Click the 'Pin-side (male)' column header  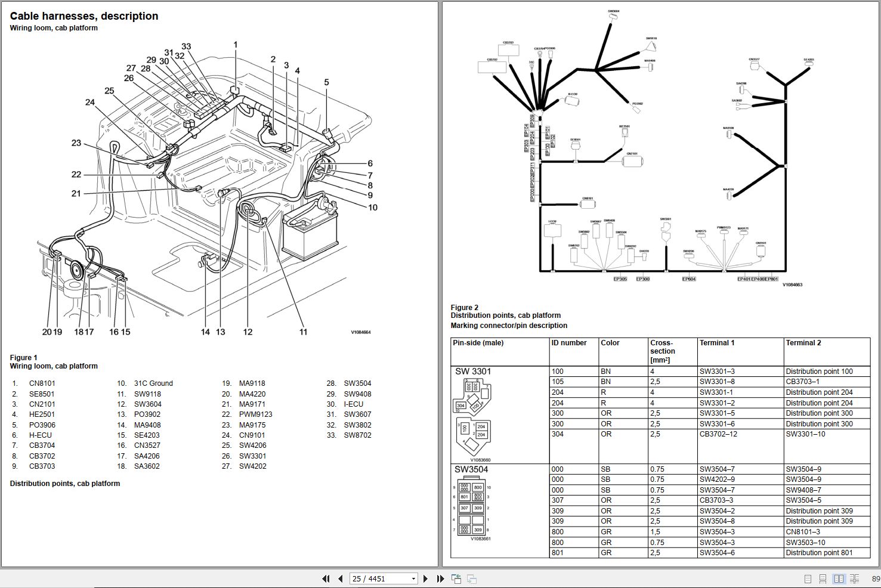[x=478, y=343]
